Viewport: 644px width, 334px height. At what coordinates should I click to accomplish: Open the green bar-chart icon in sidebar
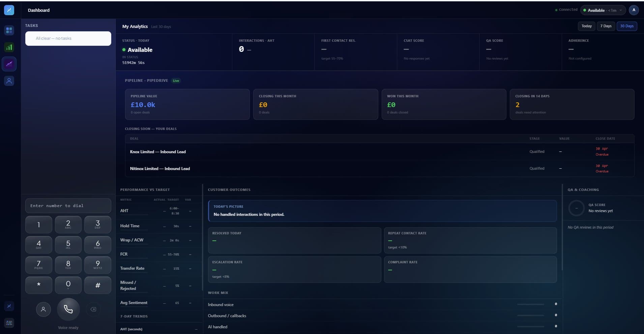pyautogui.click(x=9, y=47)
